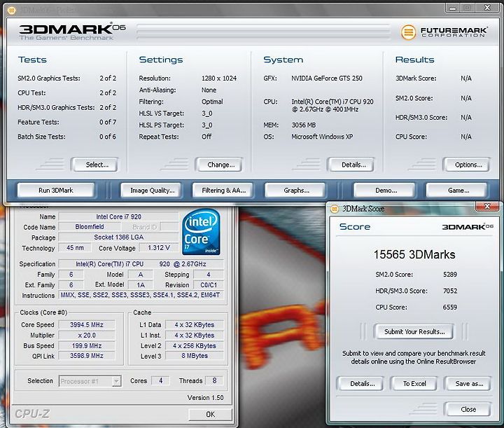Screen dimensions: 504x428
Task: Click the GFX text NVIDIA GeForce GTS 250
Action: pyautogui.click(x=327, y=78)
